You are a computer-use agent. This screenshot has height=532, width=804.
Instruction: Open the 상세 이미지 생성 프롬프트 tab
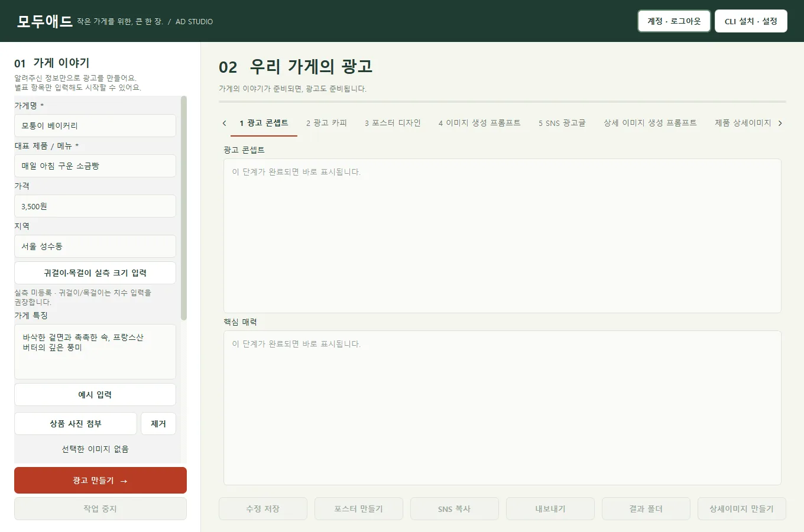(x=650, y=123)
